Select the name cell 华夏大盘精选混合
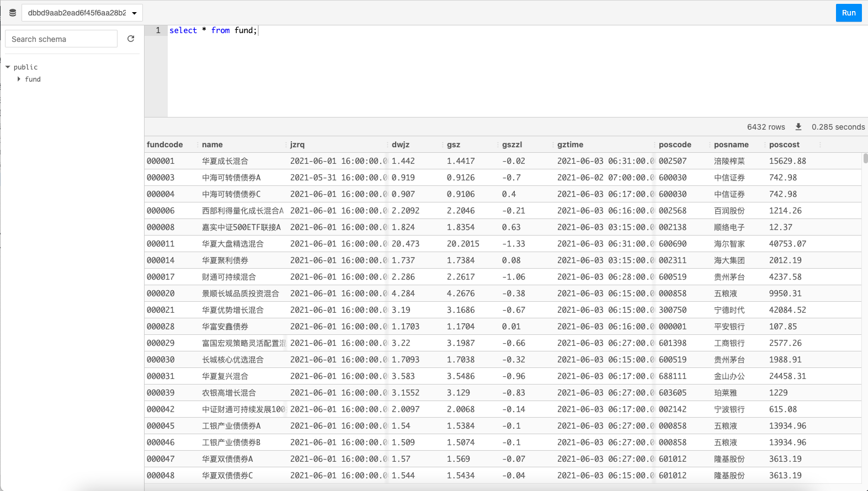The height and width of the screenshot is (491, 868). coord(233,244)
